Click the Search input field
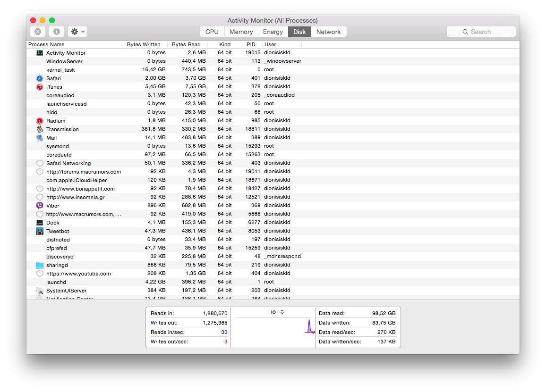The height and width of the screenshot is (392, 546). [481, 32]
